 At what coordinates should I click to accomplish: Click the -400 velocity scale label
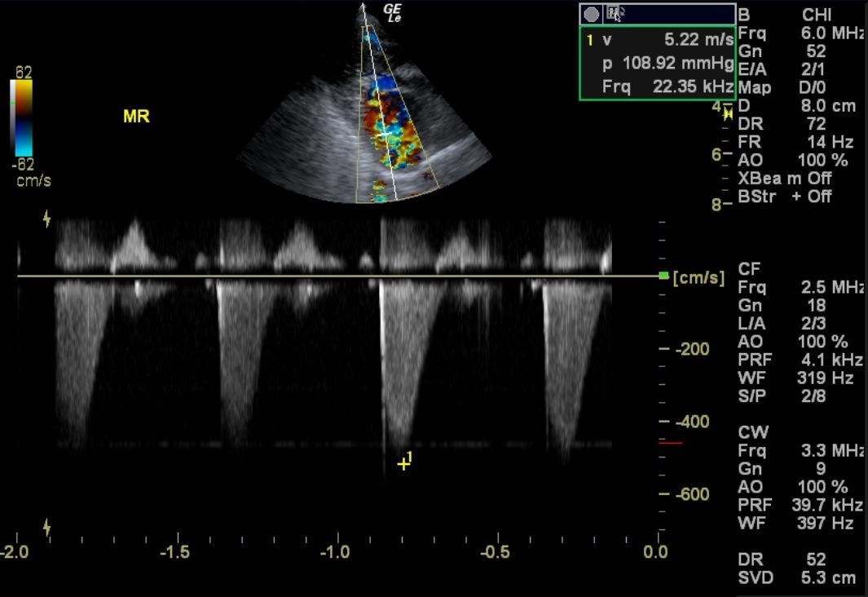tap(693, 422)
